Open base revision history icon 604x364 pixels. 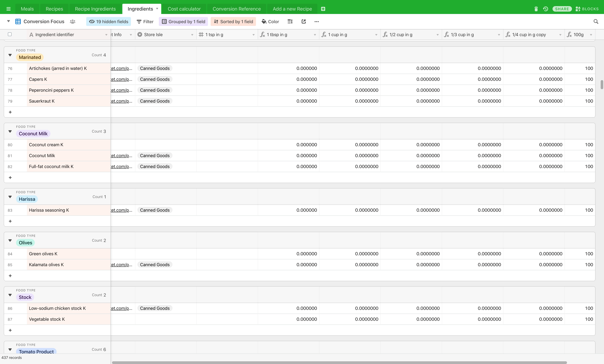coord(545,9)
